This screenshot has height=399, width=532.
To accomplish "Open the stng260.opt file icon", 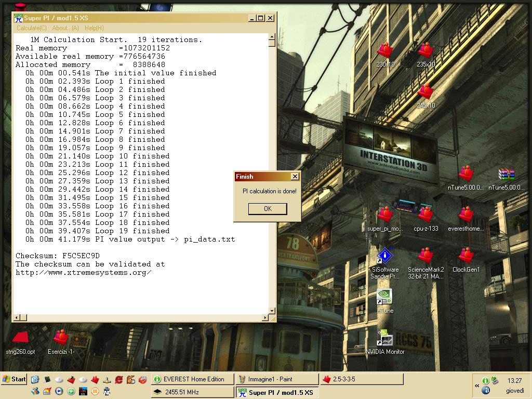I will (x=20, y=342).
